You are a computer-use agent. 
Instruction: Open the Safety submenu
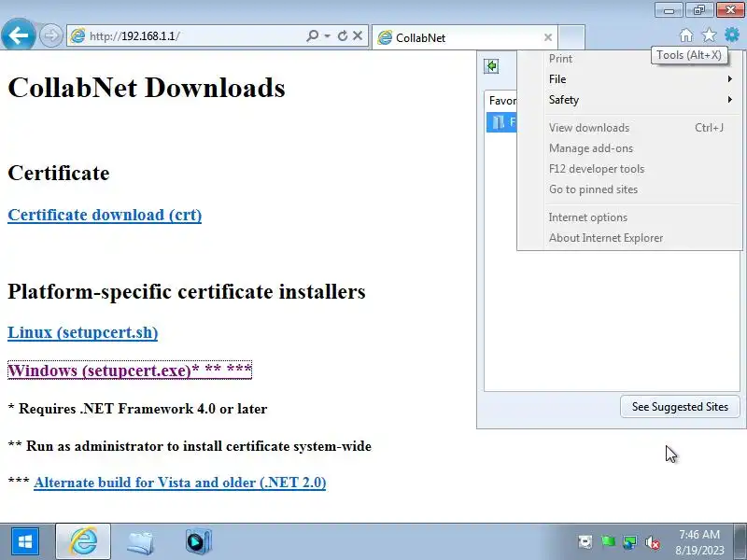(x=629, y=100)
